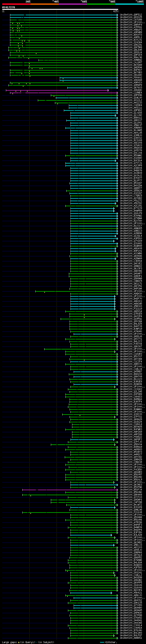Select hit label UniRef100_A9PAB9
The width and height of the screenshot is (146, 644).
(x=131, y=32)
